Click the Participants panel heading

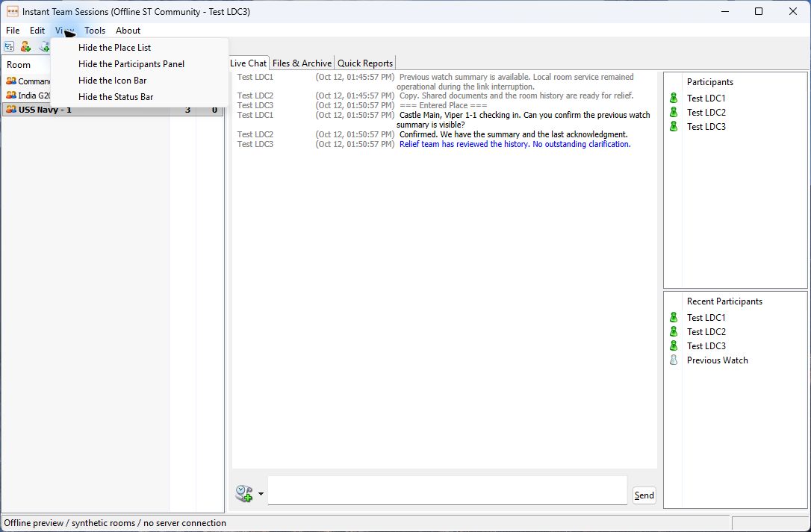pos(709,81)
